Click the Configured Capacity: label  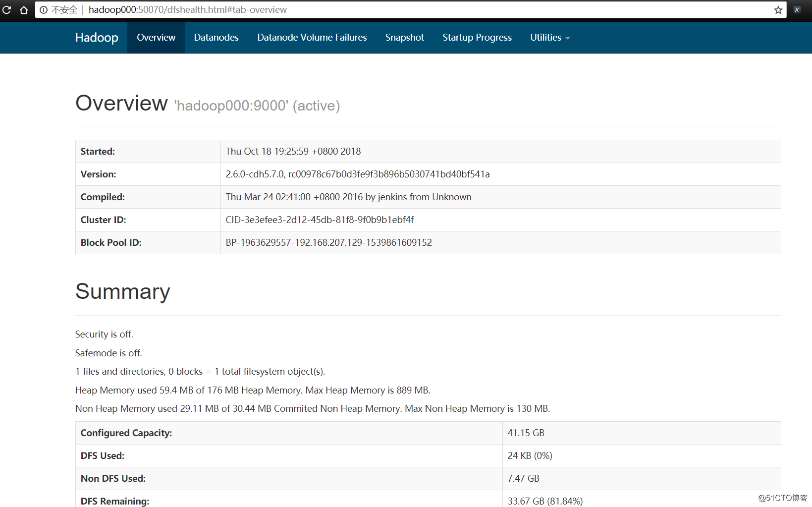point(126,433)
